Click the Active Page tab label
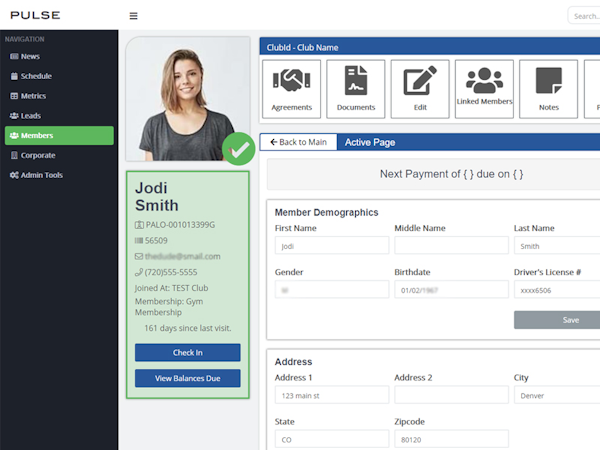600x450 pixels. (x=370, y=142)
